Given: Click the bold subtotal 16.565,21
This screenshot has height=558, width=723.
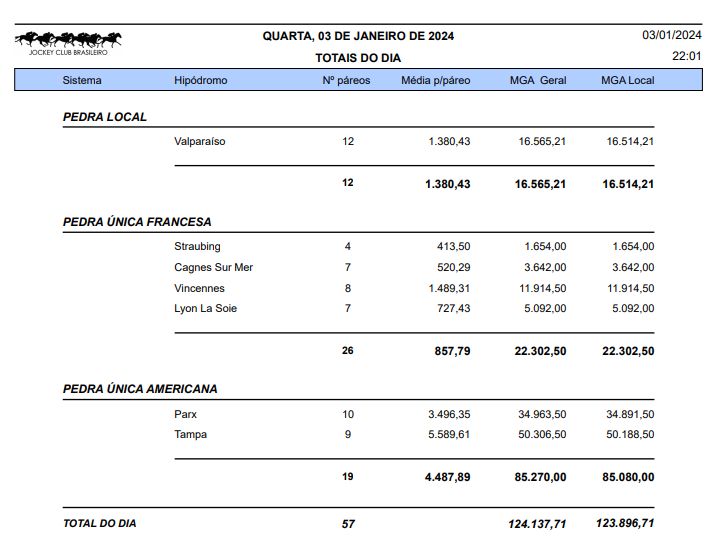Looking at the screenshot, I should (x=540, y=184).
